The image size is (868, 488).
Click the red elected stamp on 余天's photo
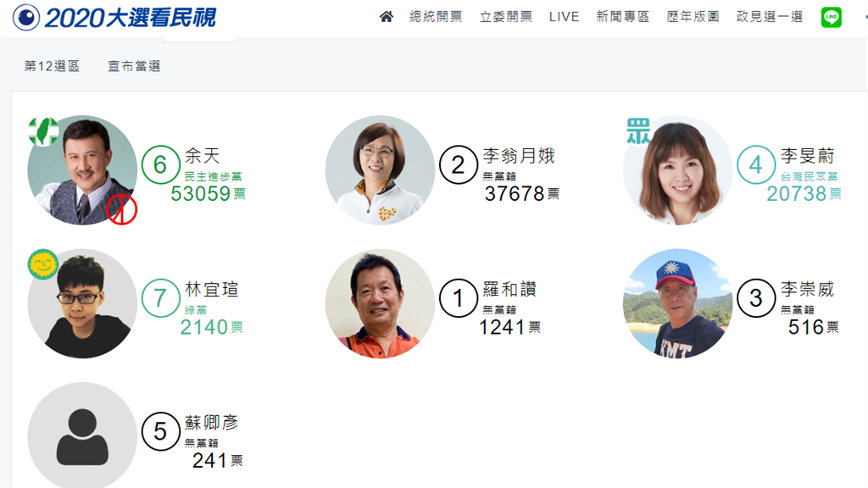click(122, 209)
